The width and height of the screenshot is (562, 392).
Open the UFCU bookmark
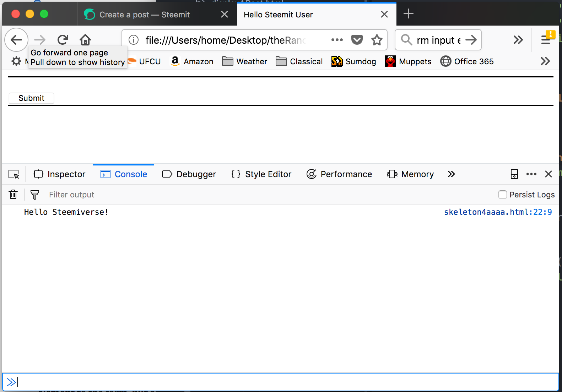(145, 61)
